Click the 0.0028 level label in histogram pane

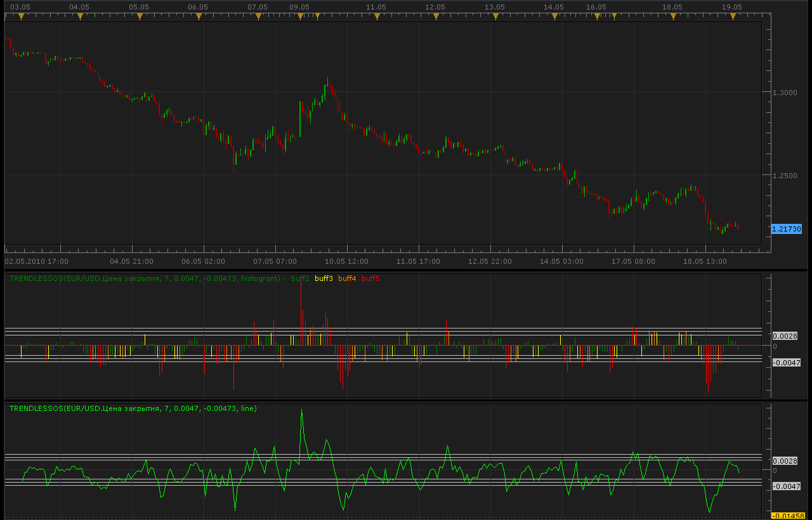click(784, 335)
